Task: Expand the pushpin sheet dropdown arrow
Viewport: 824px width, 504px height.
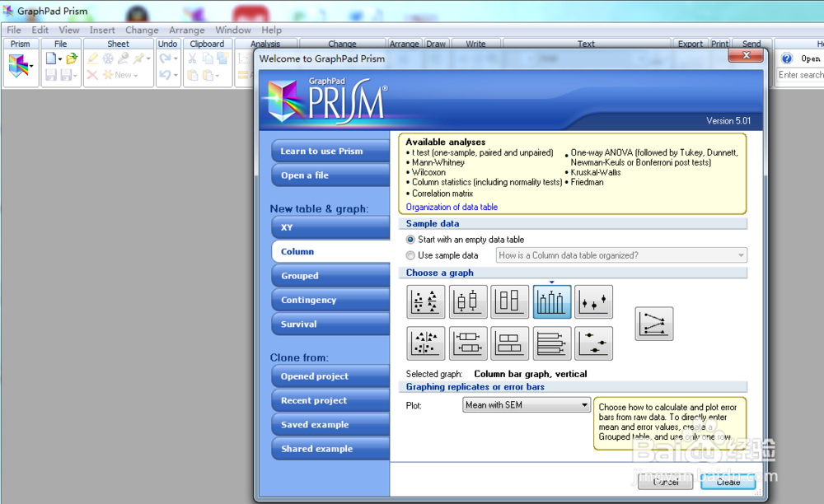Action: click(x=148, y=58)
